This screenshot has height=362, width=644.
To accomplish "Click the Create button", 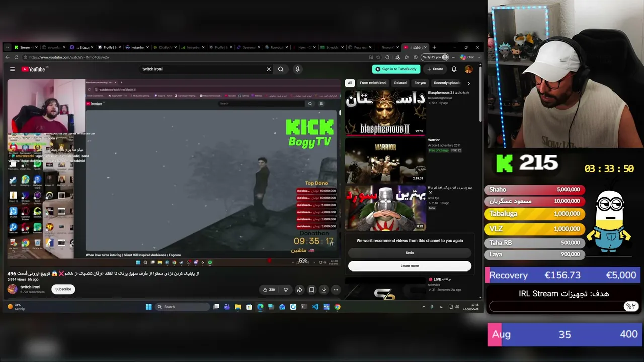I will [435, 69].
